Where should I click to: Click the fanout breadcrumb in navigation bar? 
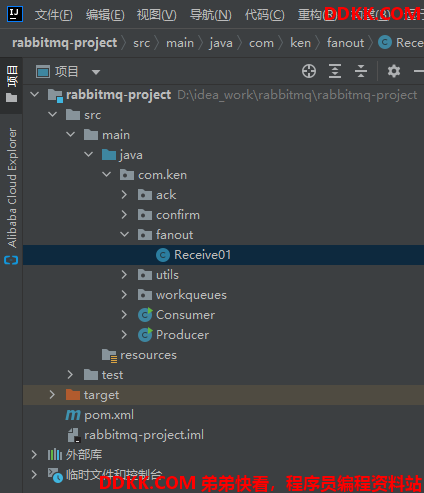[x=345, y=43]
